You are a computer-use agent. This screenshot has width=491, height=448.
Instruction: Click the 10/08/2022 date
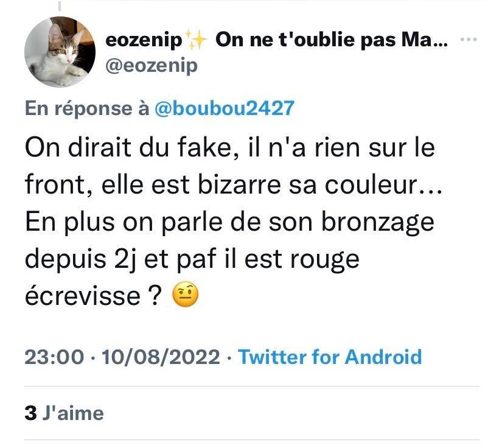[x=161, y=357]
